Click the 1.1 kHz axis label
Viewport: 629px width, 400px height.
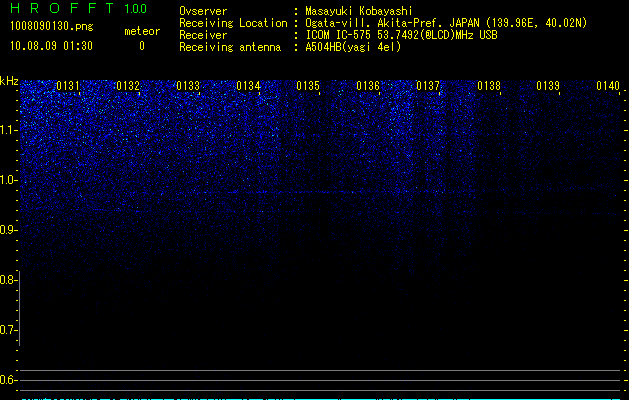click(8, 130)
